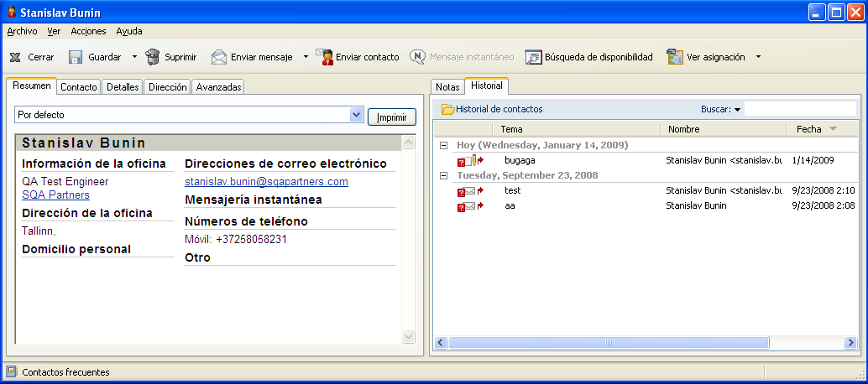Open the Ver asignación dropdown arrow
This screenshot has height=384, width=868.
tap(758, 57)
